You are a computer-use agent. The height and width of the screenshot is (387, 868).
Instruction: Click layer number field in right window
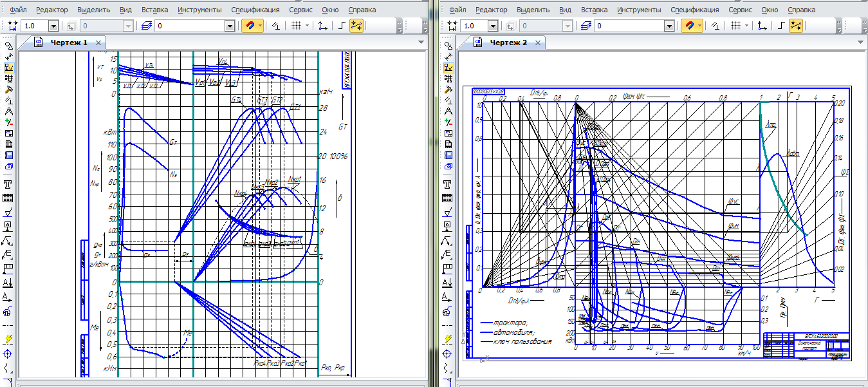pos(630,26)
